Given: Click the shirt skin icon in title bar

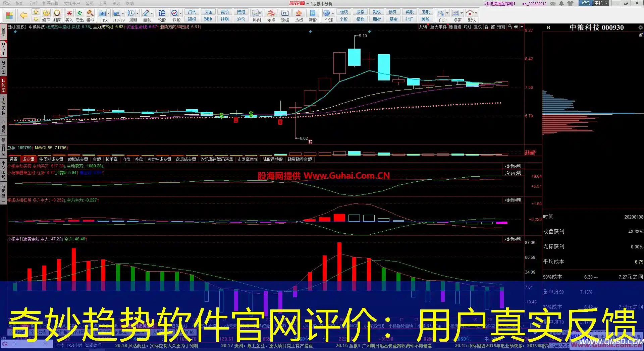Looking at the screenshot, I should click(x=570, y=3).
